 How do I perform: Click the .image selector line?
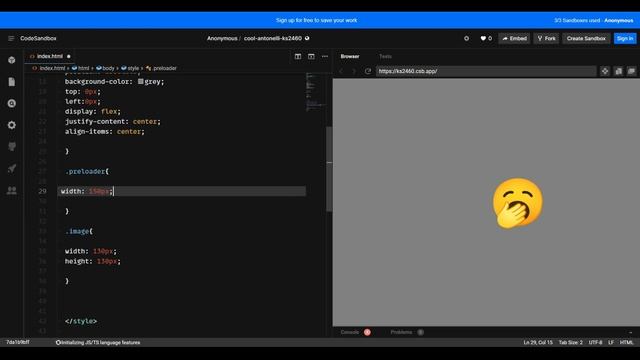click(79, 231)
